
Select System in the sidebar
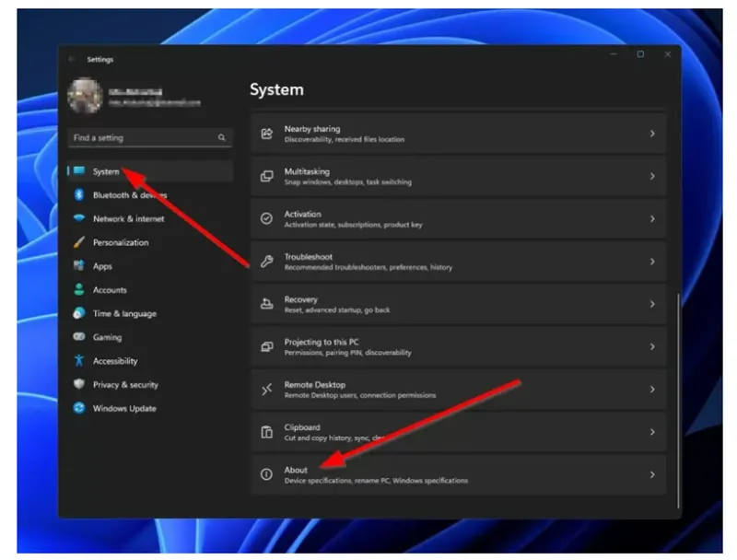(150, 171)
